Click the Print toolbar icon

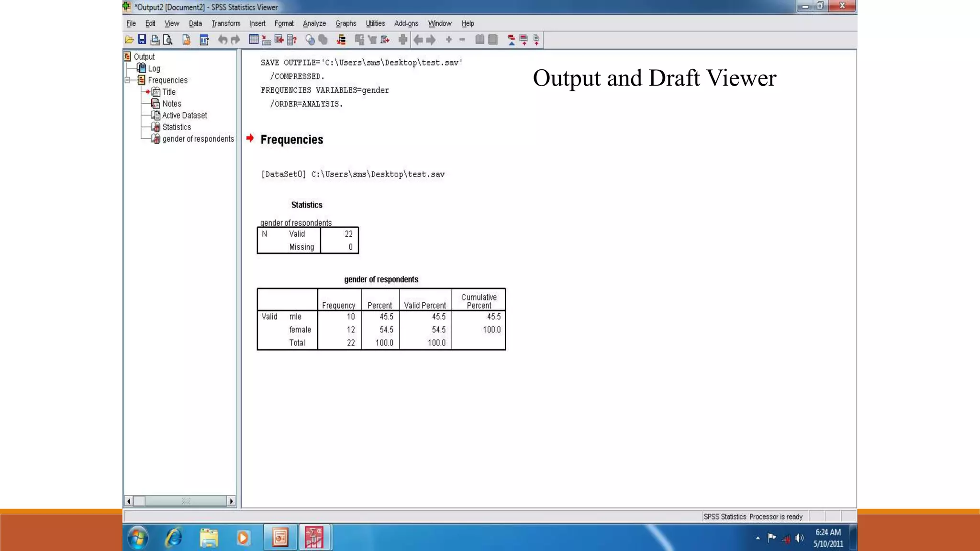[155, 40]
